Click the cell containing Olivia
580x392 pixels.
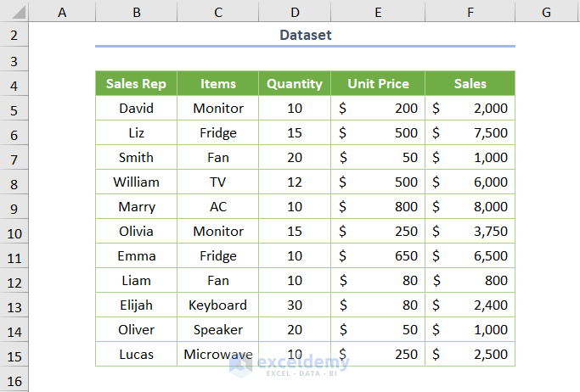tap(136, 232)
